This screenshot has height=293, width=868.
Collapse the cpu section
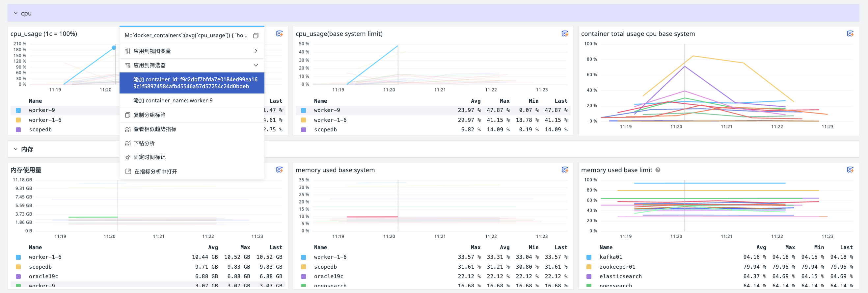(15, 13)
